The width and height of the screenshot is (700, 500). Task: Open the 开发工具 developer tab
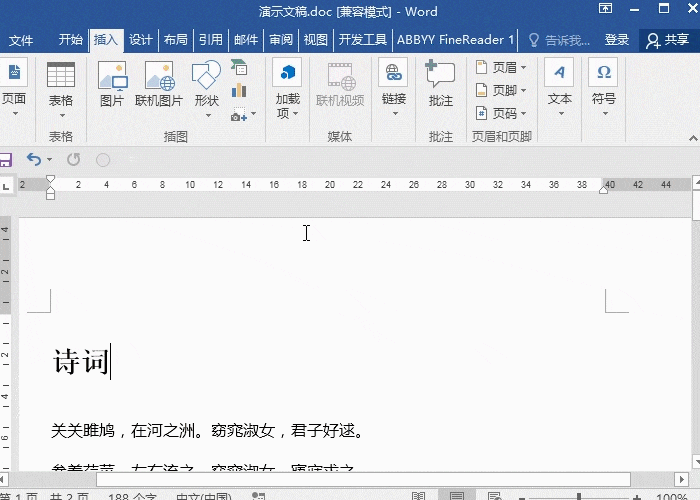(362, 40)
